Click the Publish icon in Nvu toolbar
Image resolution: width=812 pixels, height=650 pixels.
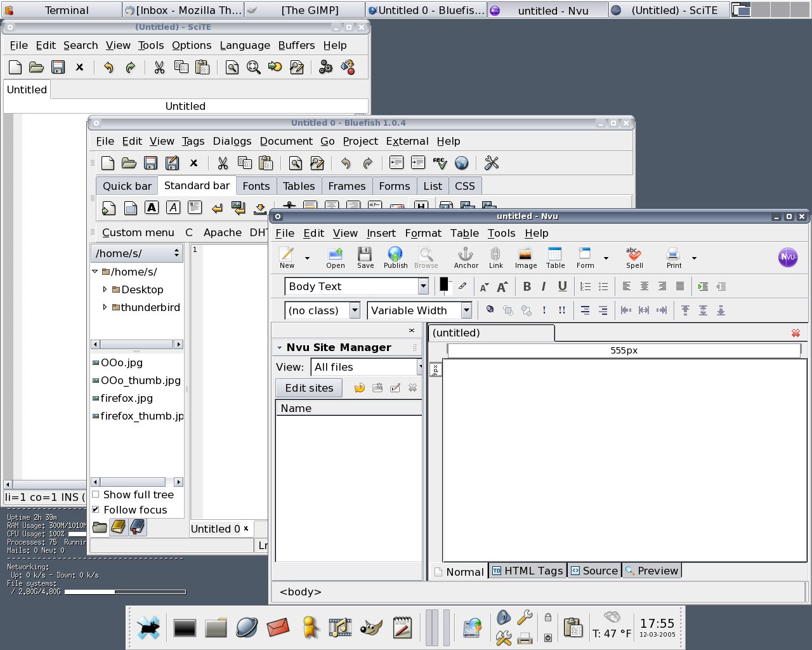395,258
